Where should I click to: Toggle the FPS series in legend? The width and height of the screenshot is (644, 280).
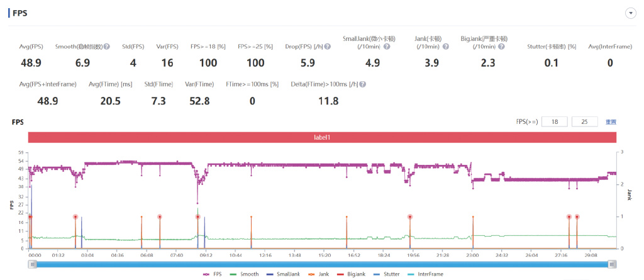tap(213, 274)
